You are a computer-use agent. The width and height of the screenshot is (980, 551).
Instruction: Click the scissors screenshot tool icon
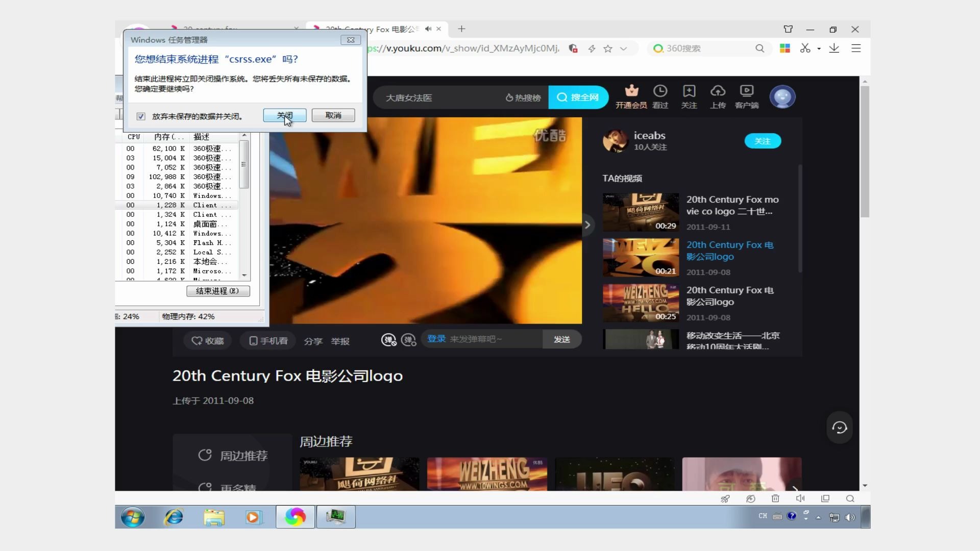(x=805, y=48)
